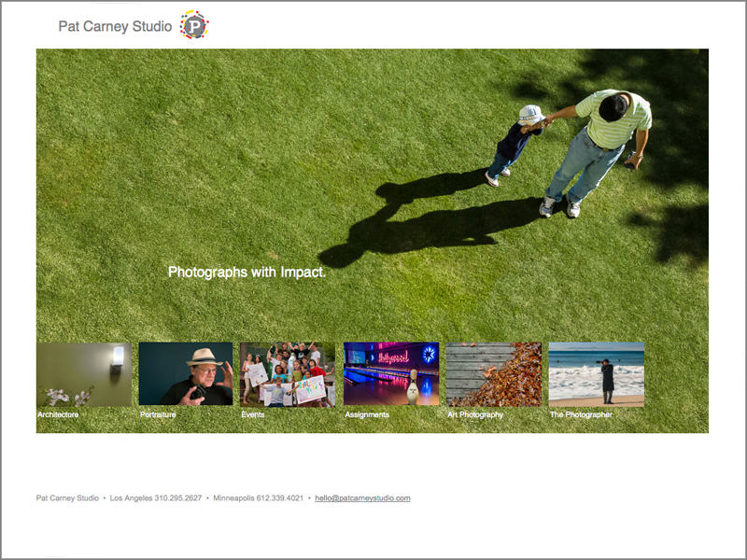Open the Art Photography autumn leaves thumbnail
747x560 pixels.
(x=493, y=373)
